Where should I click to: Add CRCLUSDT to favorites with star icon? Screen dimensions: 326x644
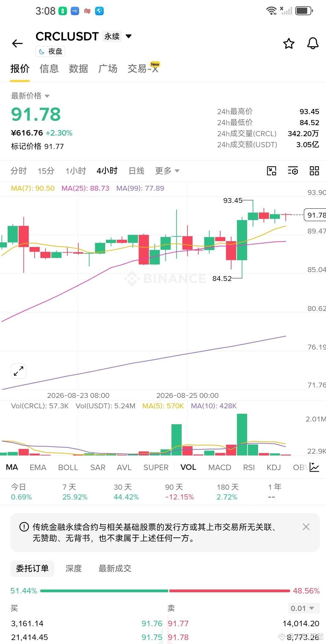tap(289, 43)
